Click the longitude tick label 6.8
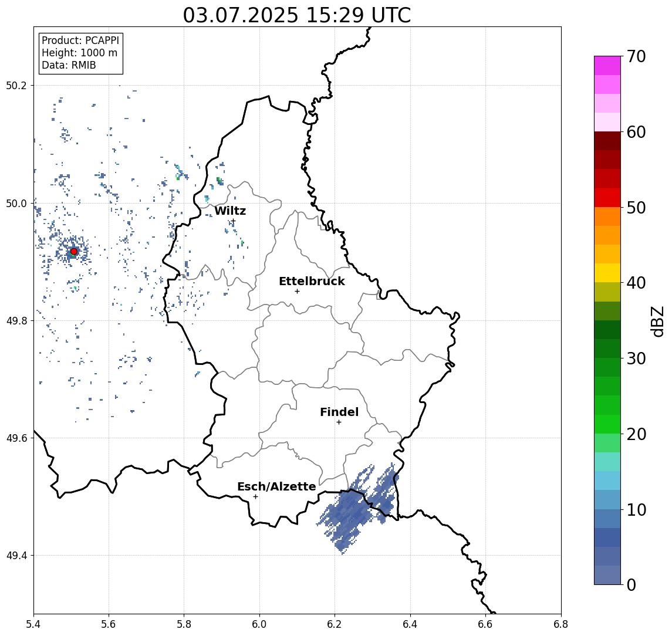 pyautogui.click(x=560, y=624)
